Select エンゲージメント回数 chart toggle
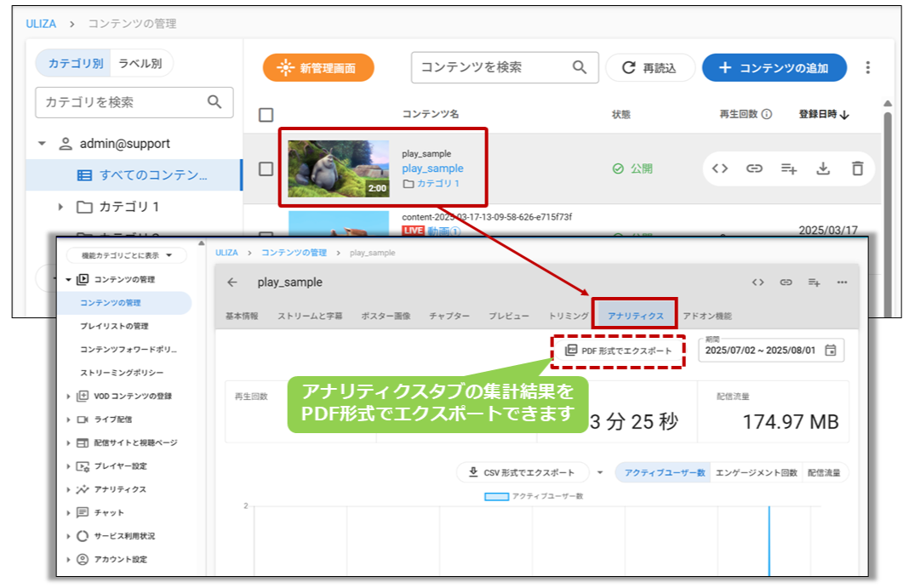Viewport: 909px width, 588px height. [757, 473]
